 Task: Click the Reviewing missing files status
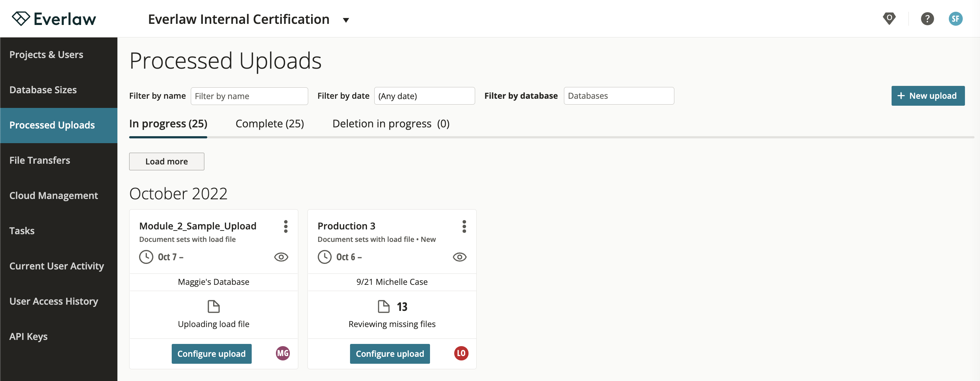click(x=392, y=324)
